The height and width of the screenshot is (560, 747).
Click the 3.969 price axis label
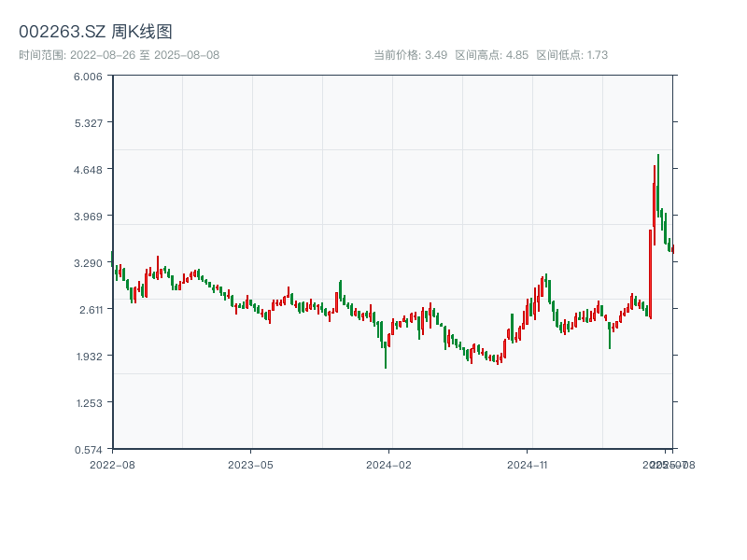coord(88,217)
